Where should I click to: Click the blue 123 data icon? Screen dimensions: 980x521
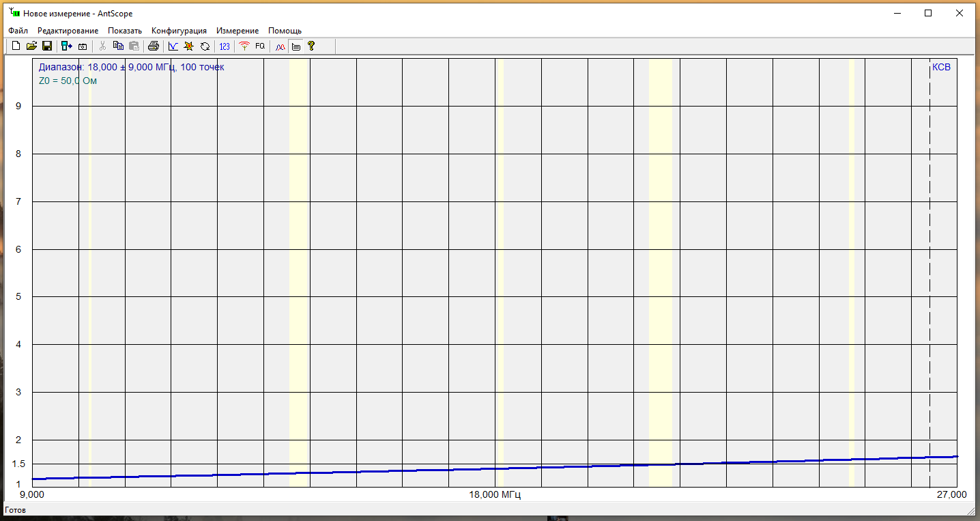(225, 46)
